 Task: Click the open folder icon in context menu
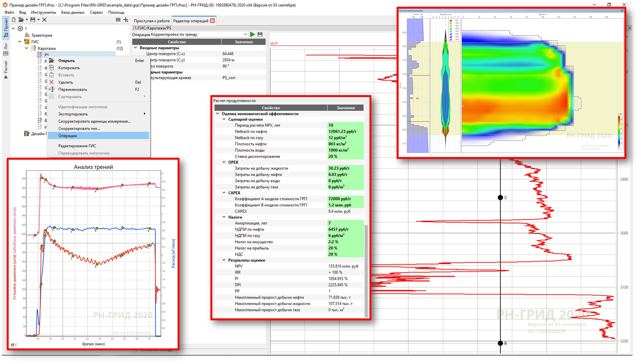coord(51,60)
